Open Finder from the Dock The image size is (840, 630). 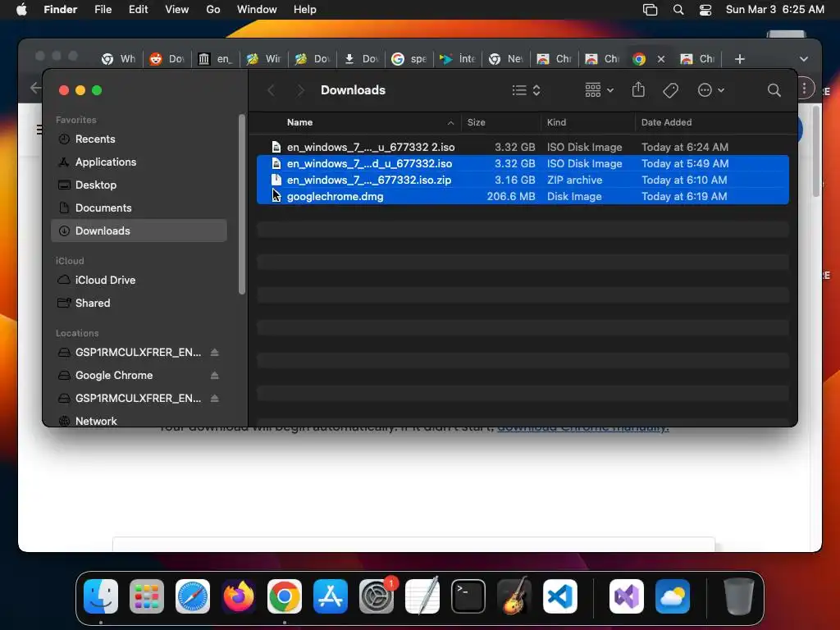(x=101, y=596)
